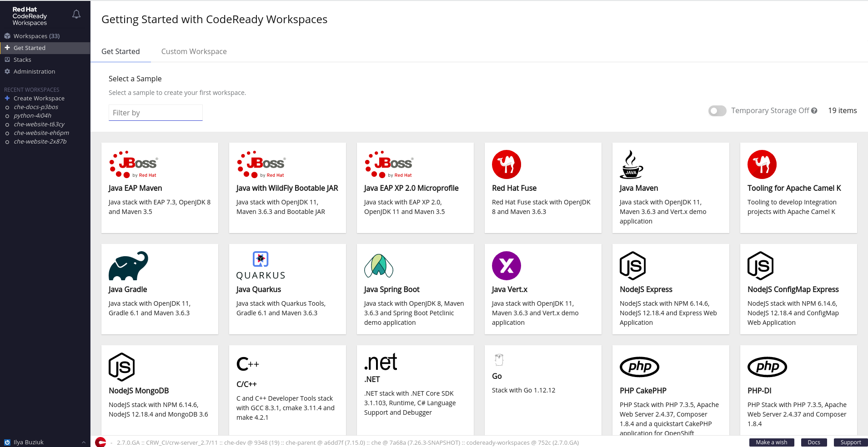The image size is (868, 447).
Task: Click the Java Gradle elephant icon
Action: pos(128,266)
